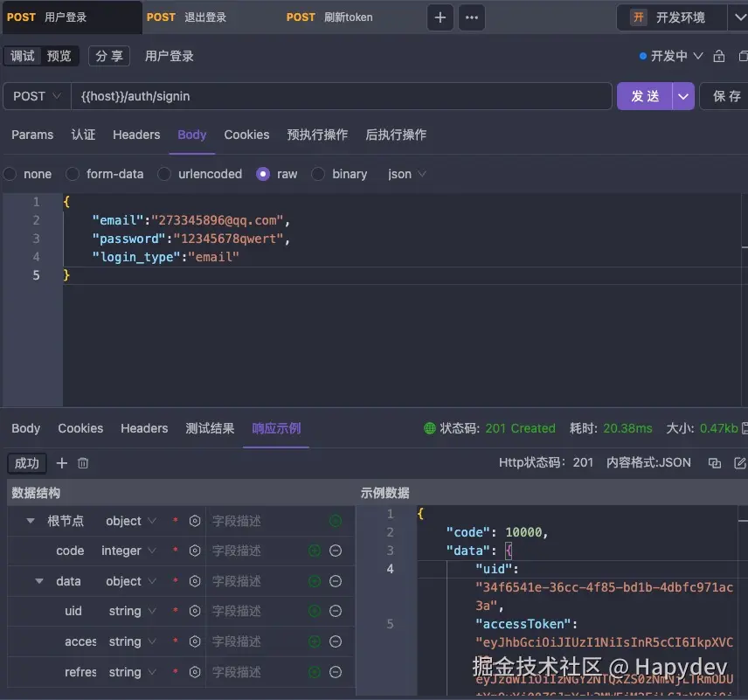748x700 pixels.
Task: Open settings icon for acces row
Action: point(195,641)
